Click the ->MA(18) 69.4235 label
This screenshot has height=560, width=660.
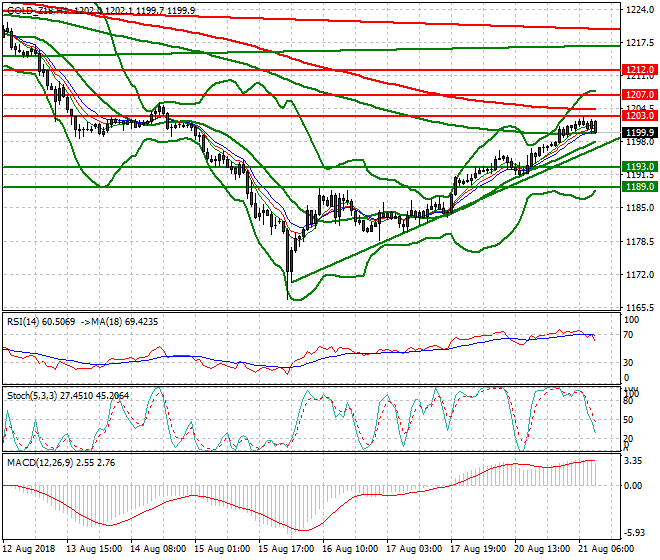119,322
